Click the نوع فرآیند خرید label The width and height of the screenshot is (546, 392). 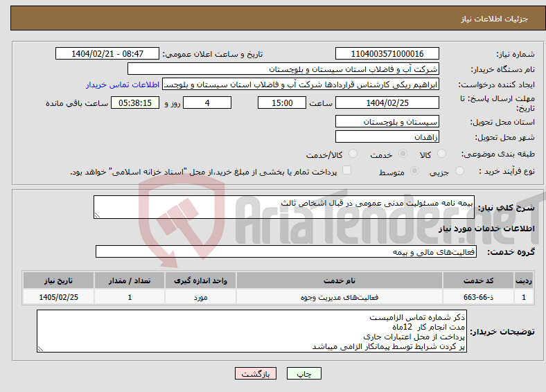coord(507,171)
